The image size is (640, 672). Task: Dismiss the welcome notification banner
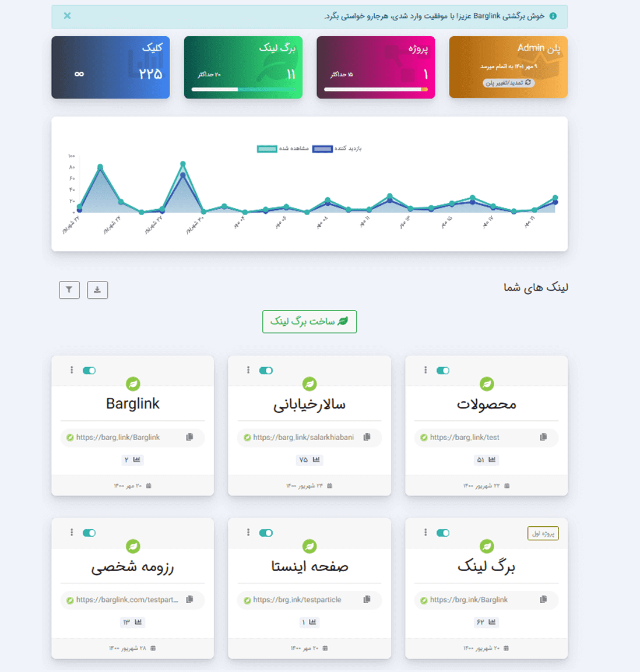(68, 16)
